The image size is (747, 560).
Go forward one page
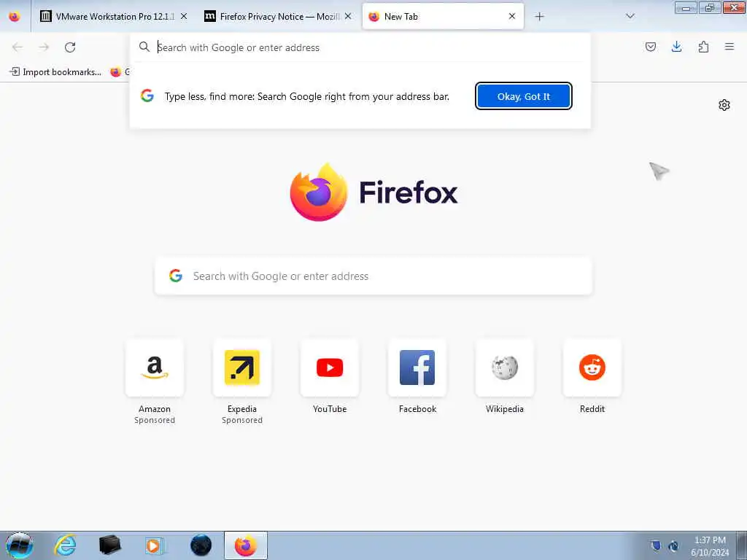44,47
